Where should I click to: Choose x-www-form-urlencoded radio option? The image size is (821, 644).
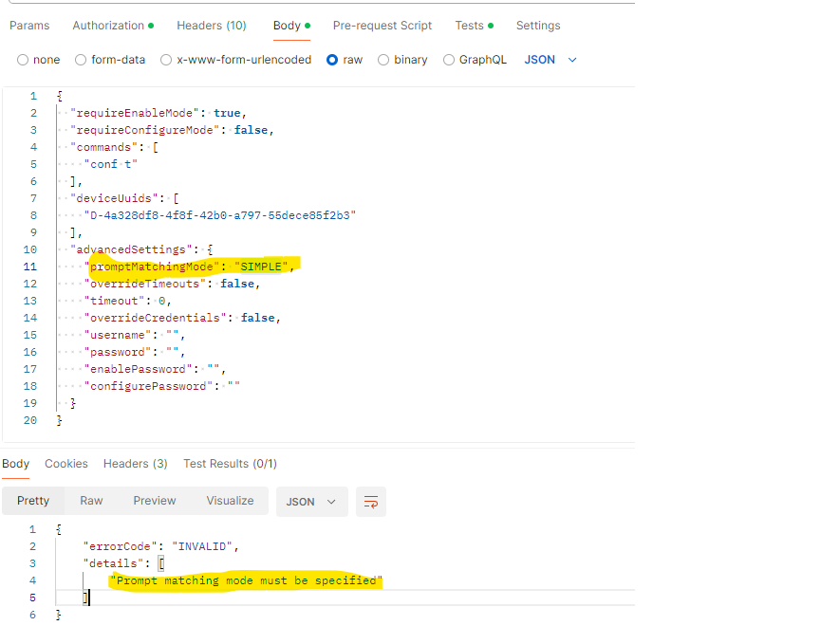(166, 60)
